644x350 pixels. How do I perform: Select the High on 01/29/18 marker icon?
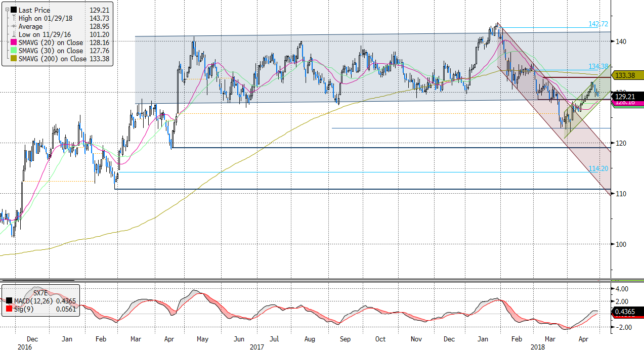coord(13,18)
